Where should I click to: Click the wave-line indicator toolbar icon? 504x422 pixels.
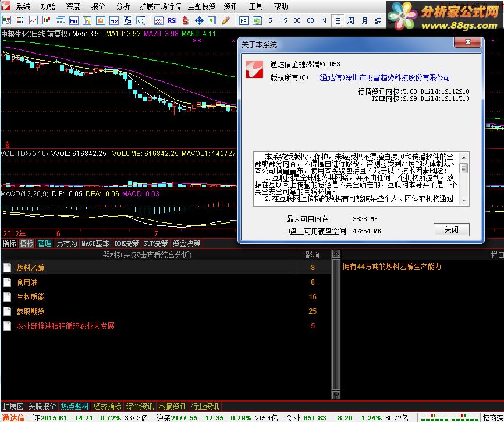point(158,20)
